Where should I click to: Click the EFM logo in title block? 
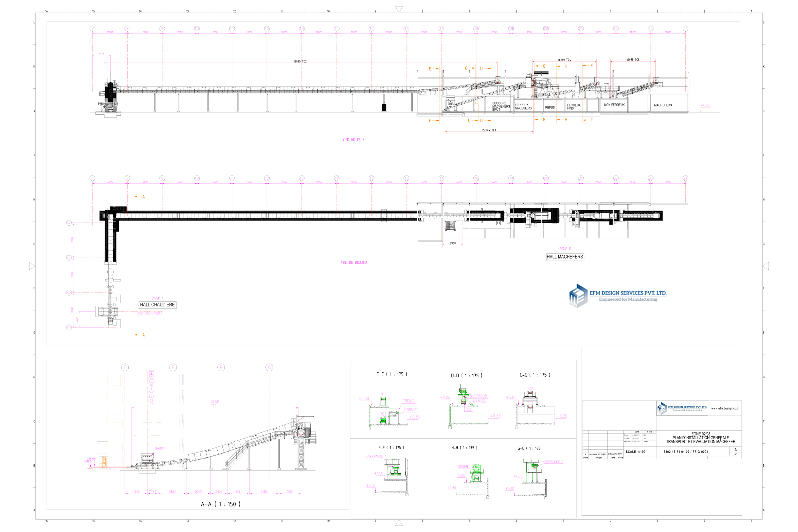coord(682,408)
